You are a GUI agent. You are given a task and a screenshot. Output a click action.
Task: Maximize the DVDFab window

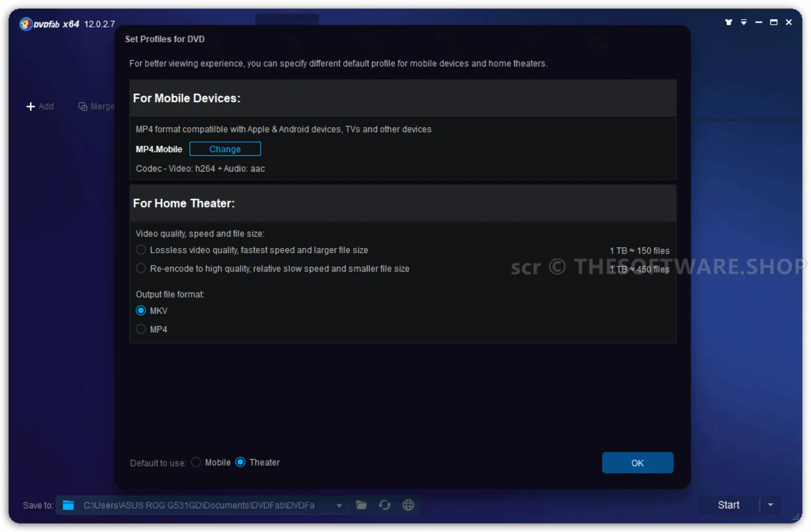(x=774, y=22)
